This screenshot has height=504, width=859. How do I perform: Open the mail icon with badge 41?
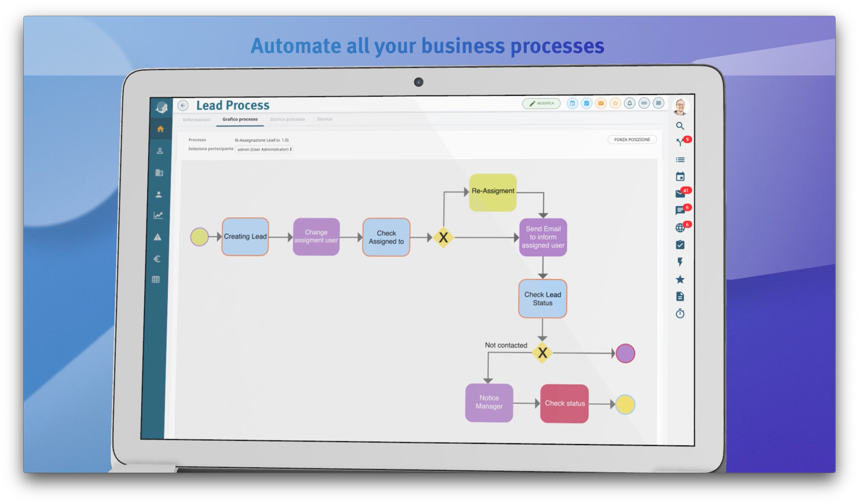click(x=680, y=194)
